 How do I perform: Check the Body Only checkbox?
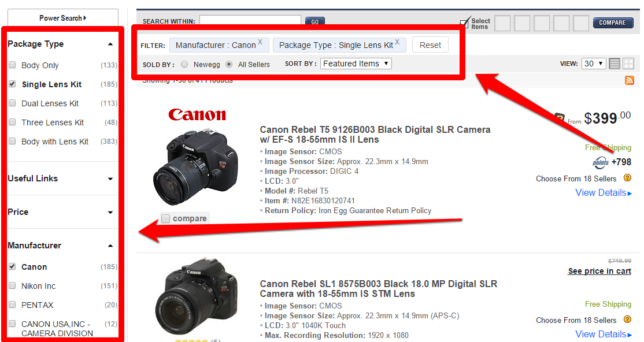tap(12, 65)
